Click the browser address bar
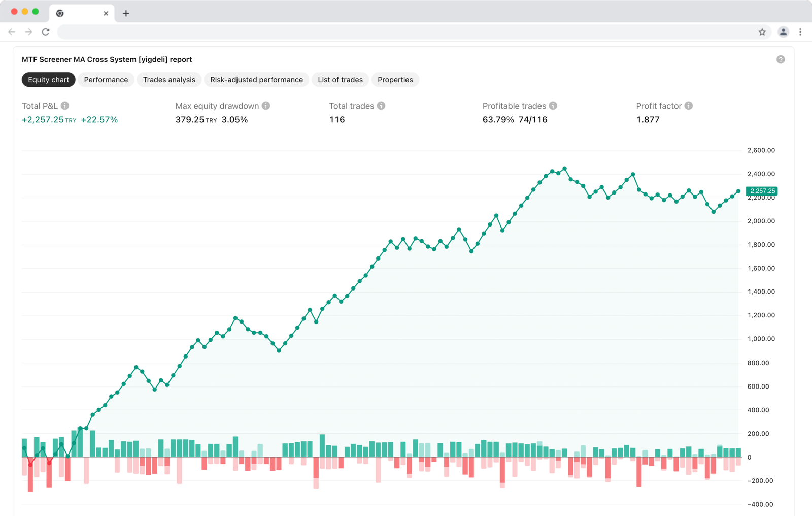The width and height of the screenshot is (812, 516). pos(406,32)
